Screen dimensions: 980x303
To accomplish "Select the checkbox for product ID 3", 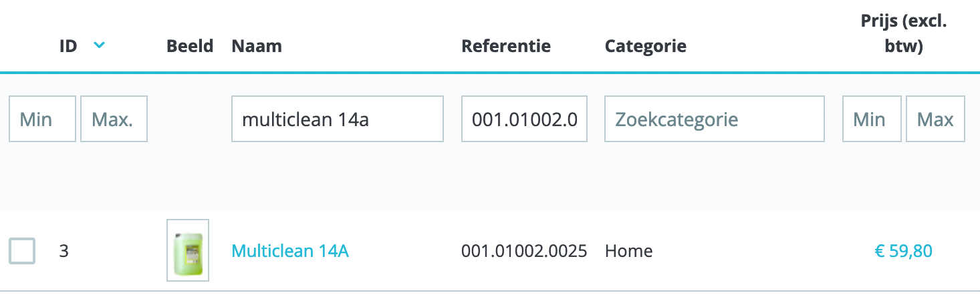I will click(22, 252).
